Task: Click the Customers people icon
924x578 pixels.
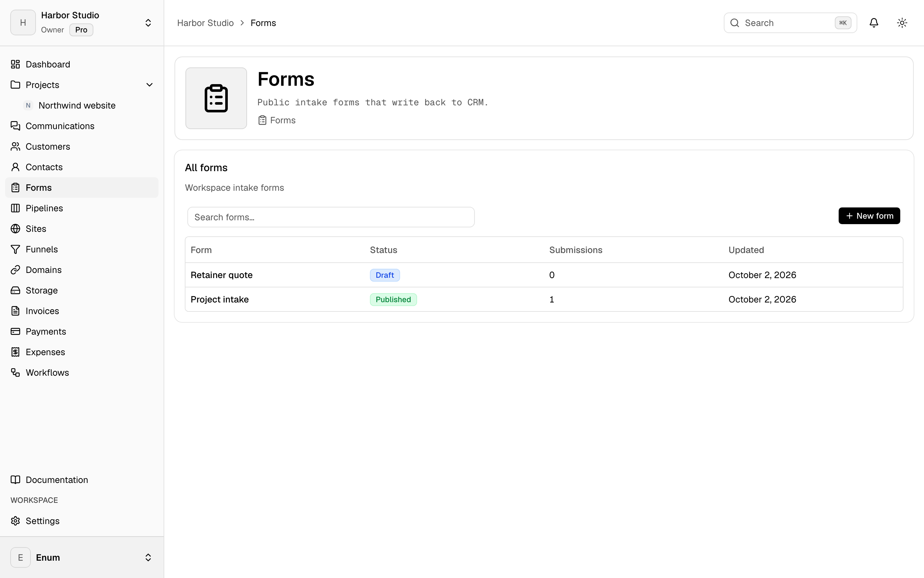Action: 15,146
